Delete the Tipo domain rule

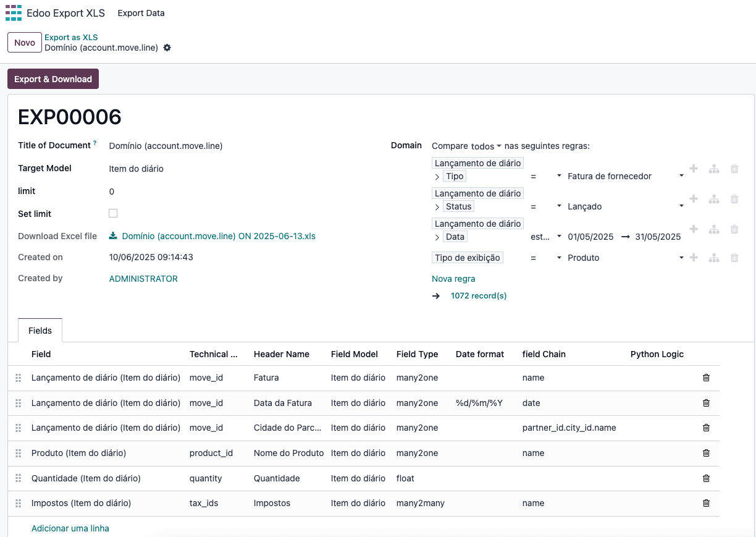[x=734, y=169]
